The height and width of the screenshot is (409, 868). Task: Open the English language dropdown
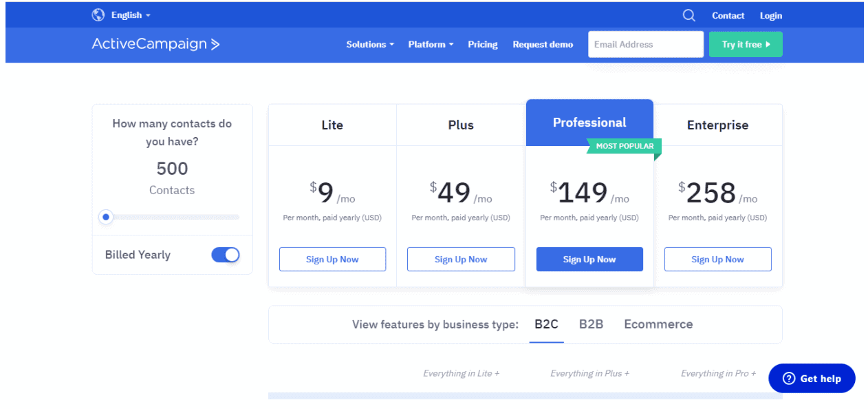click(131, 15)
